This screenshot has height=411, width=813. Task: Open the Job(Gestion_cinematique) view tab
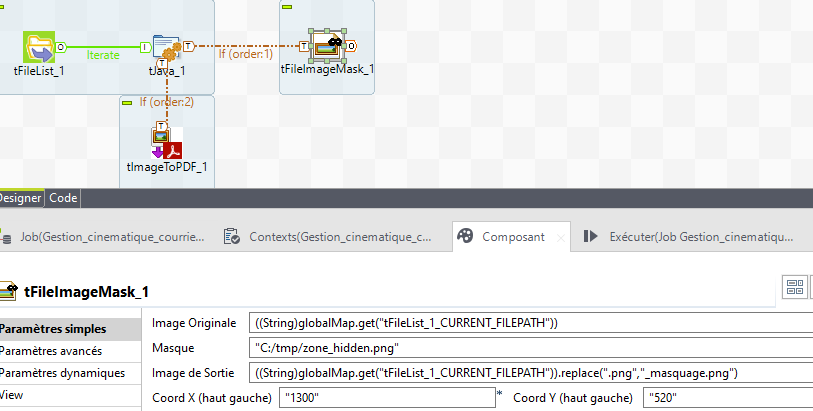[110, 237]
